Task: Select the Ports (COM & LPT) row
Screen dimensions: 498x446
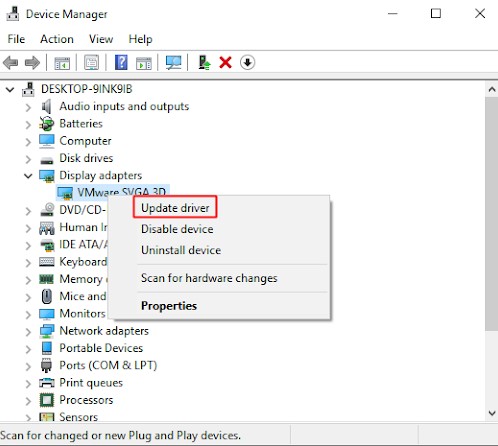Action: tap(108, 365)
